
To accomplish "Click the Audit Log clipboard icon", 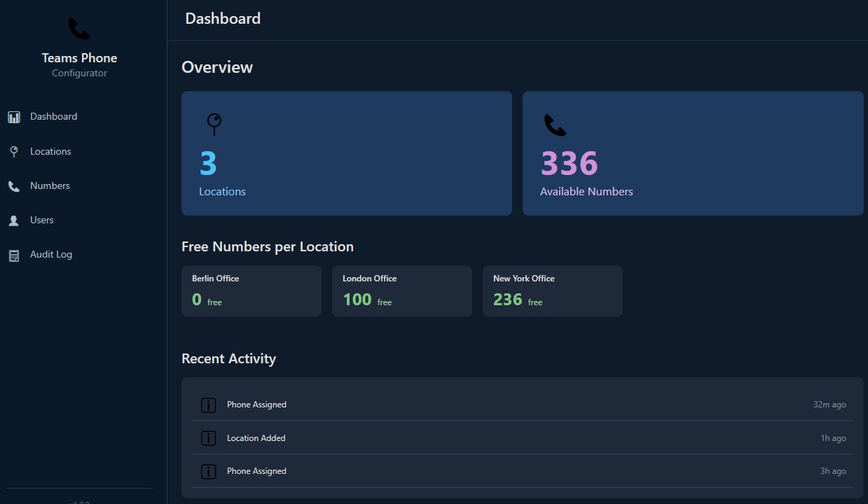I will pyautogui.click(x=14, y=255).
